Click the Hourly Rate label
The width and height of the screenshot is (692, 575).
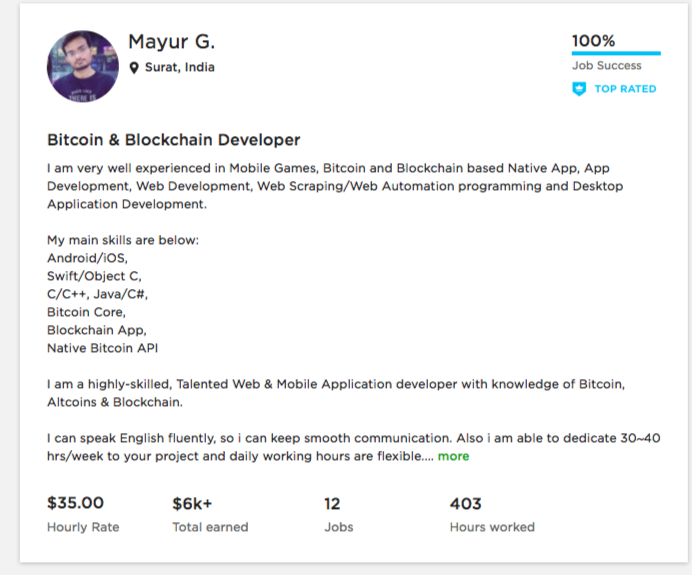(83, 527)
